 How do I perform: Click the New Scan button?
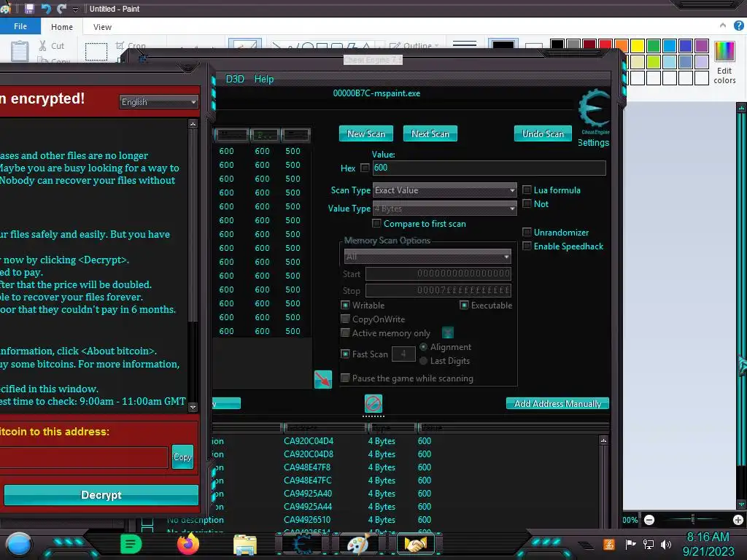tap(366, 134)
